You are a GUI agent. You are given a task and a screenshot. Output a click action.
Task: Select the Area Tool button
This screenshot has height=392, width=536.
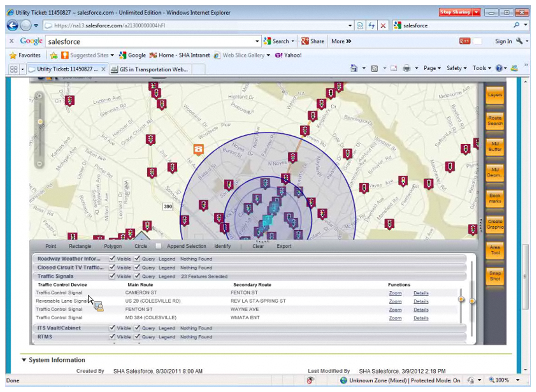click(x=495, y=250)
